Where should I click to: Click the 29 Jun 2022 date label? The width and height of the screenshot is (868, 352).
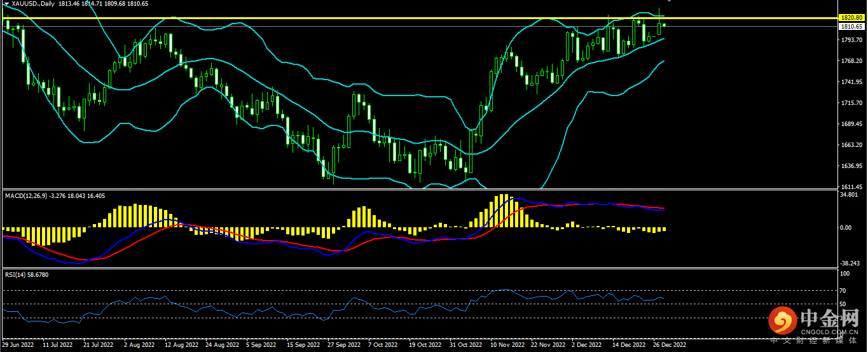pyautogui.click(x=18, y=345)
